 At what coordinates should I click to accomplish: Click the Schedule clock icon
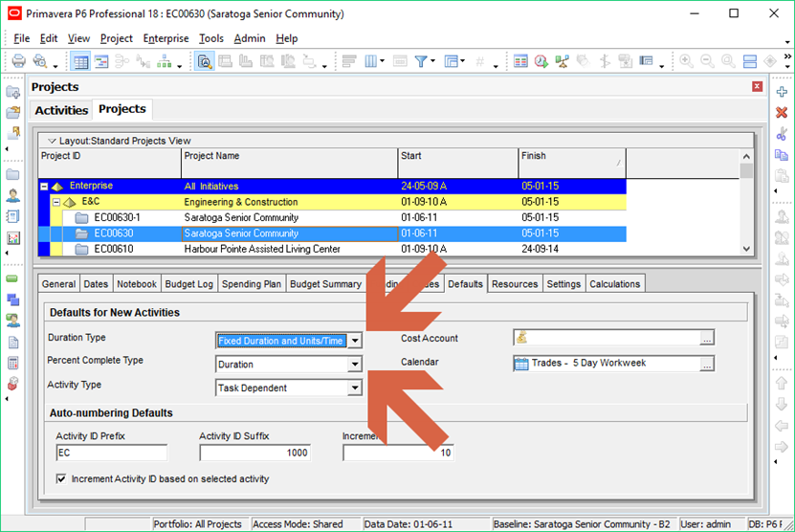541,61
